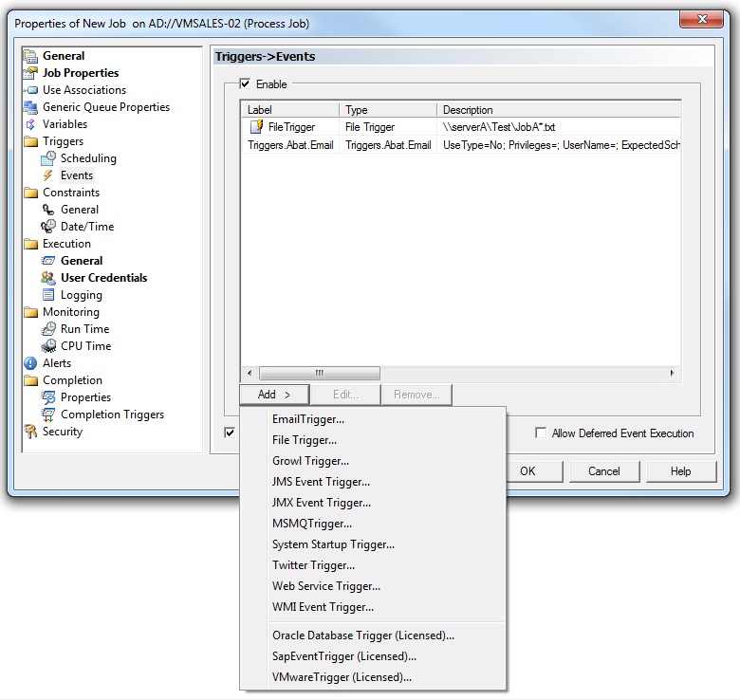The image size is (740, 700).
Task: Click the FileTrigger row icon
Action: [256, 127]
